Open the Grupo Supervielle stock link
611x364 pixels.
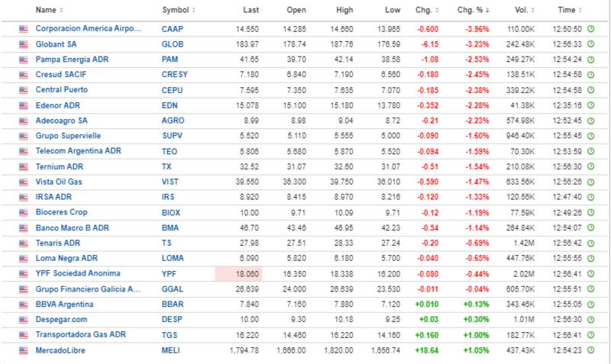pyautogui.click(x=66, y=136)
